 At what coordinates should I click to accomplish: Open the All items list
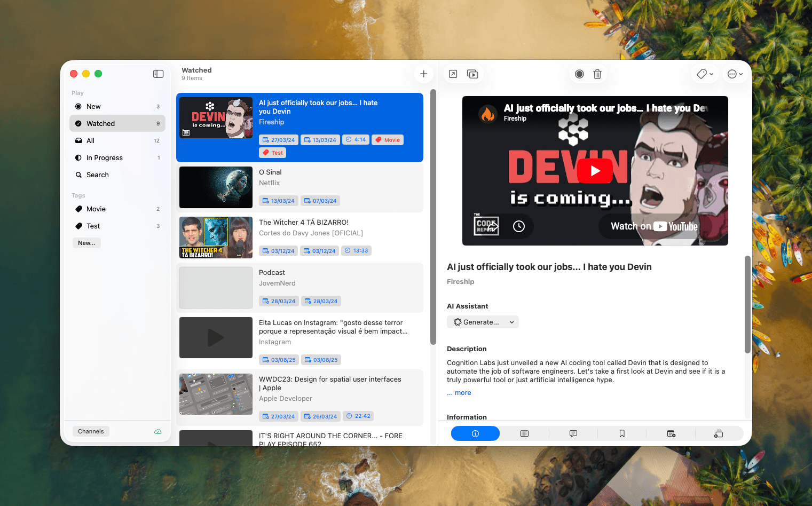(117, 140)
